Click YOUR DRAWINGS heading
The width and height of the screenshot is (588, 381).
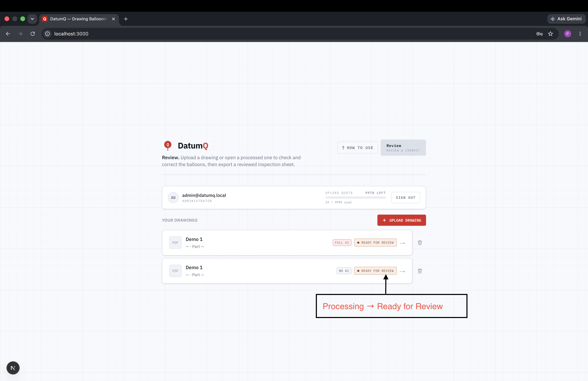[x=180, y=220]
